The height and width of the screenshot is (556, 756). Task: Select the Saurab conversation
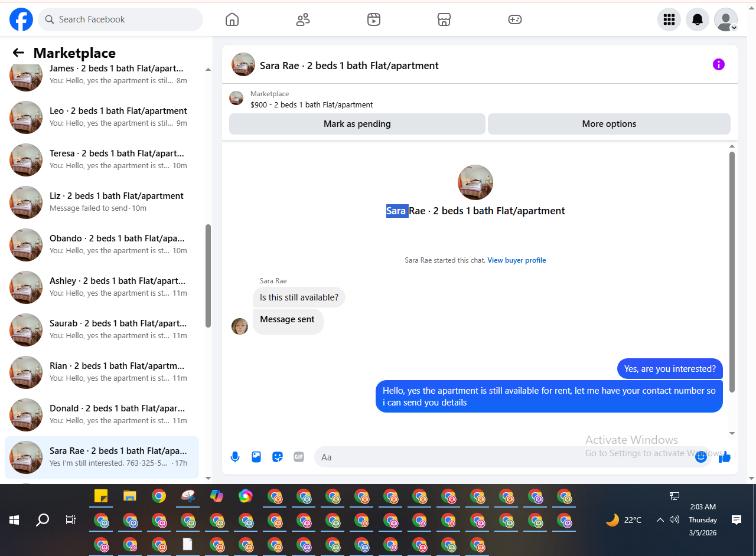click(x=102, y=330)
